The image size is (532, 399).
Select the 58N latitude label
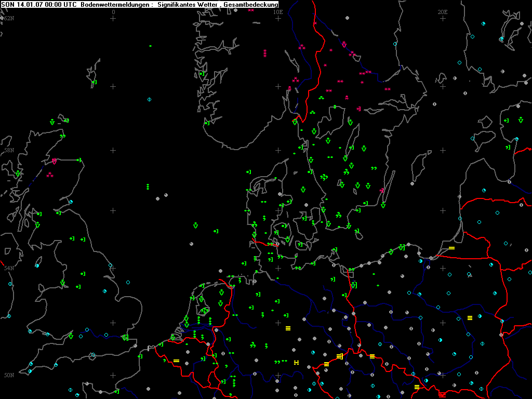click(x=8, y=150)
